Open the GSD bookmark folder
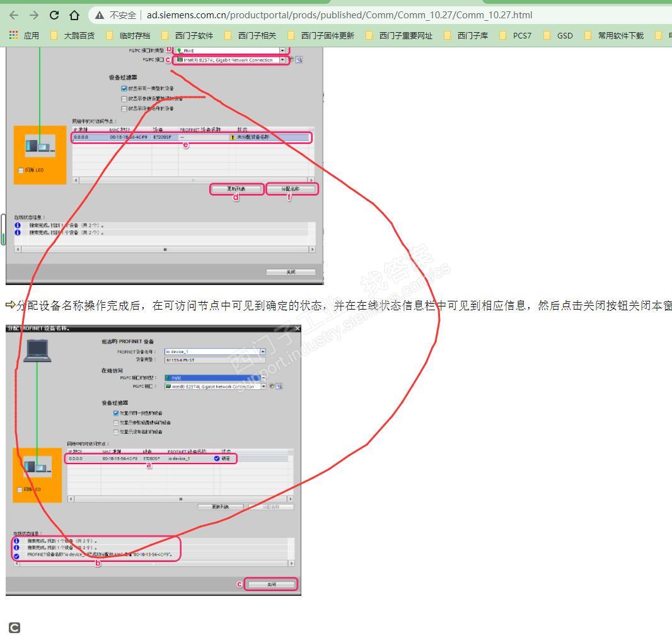The image size is (672, 635). (558, 35)
